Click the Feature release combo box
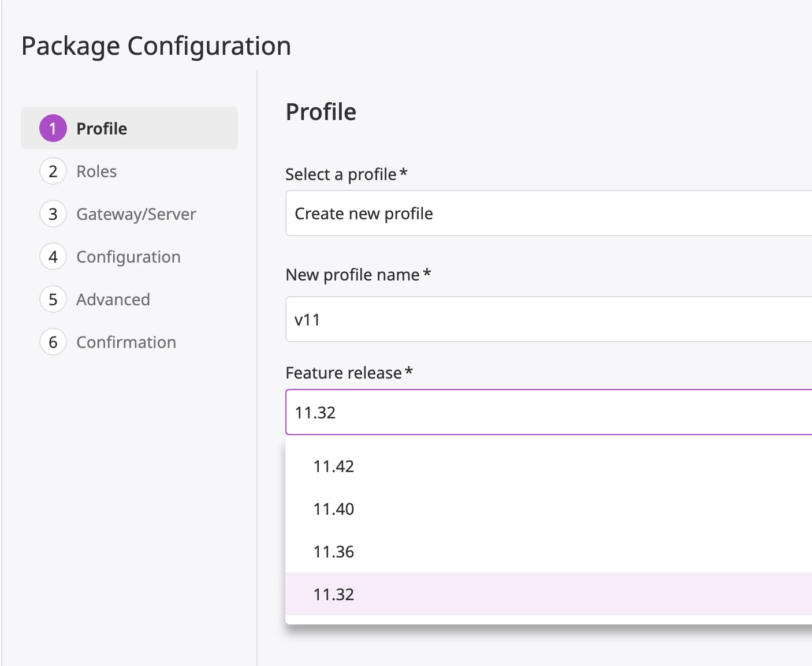The width and height of the screenshot is (812, 666). [x=549, y=413]
